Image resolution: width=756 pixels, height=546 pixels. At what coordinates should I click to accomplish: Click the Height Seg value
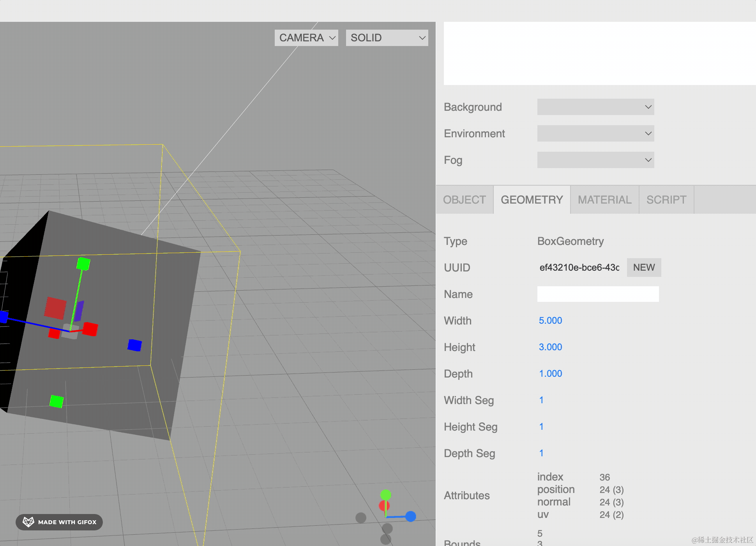[541, 427]
